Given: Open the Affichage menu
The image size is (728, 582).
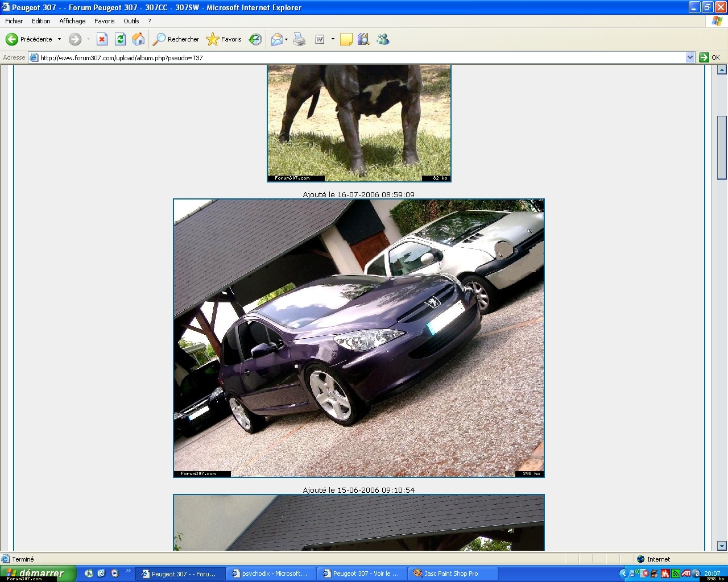Looking at the screenshot, I should pyautogui.click(x=72, y=21).
